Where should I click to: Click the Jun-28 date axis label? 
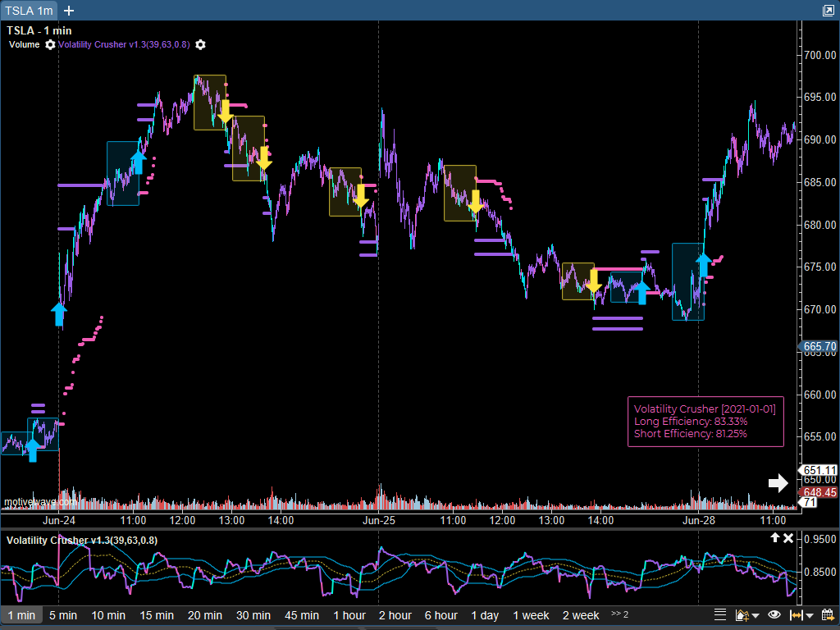pos(699,520)
